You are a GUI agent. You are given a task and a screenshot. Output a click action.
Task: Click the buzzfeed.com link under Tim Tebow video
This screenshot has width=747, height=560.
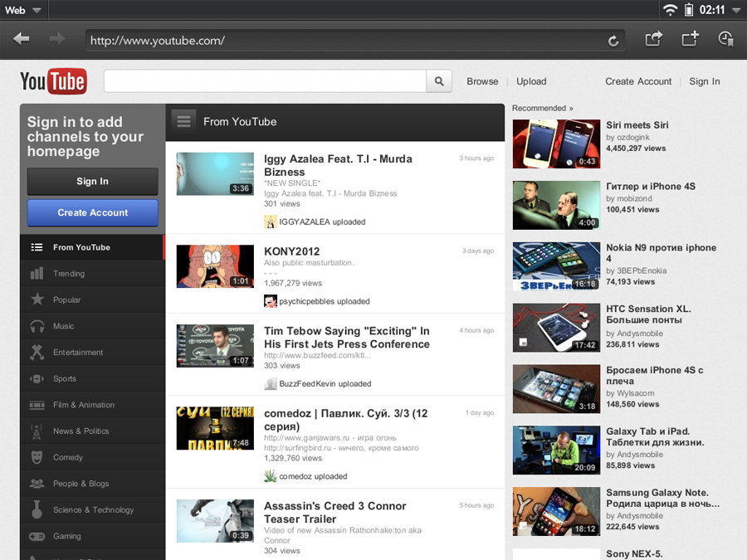pyautogui.click(x=317, y=355)
